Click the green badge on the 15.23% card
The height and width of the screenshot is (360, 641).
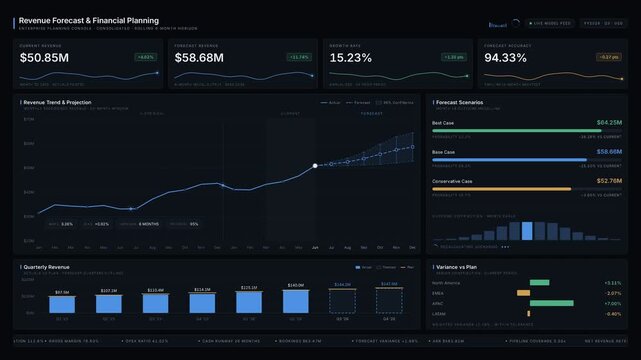(454, 57)
